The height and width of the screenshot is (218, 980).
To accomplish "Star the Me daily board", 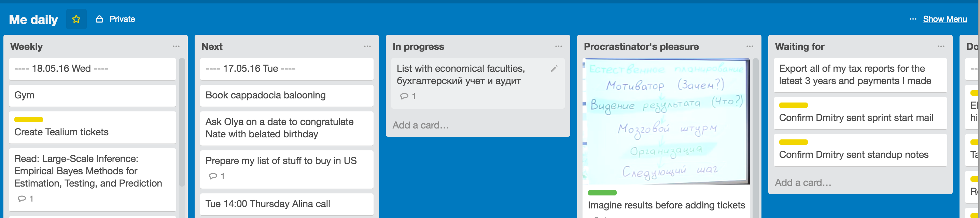I will tap(76, 19).
